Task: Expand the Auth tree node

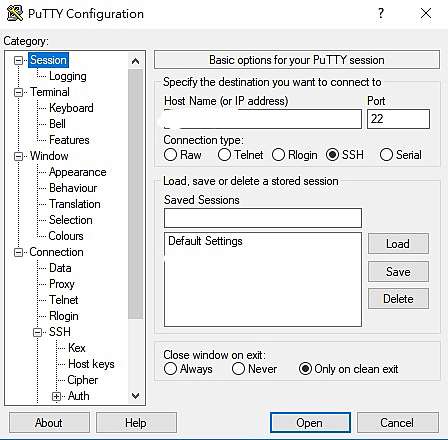Action: (x=56, y=396)
